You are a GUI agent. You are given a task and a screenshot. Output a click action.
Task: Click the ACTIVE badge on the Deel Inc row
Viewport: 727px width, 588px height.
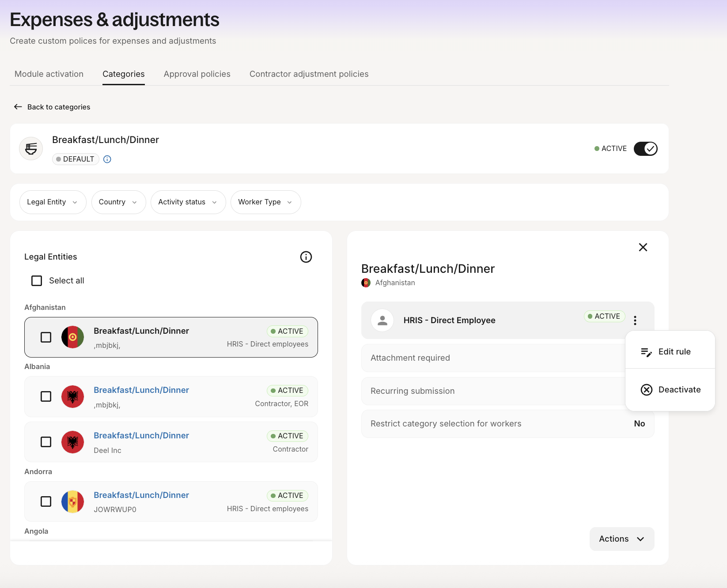(288, 436)
